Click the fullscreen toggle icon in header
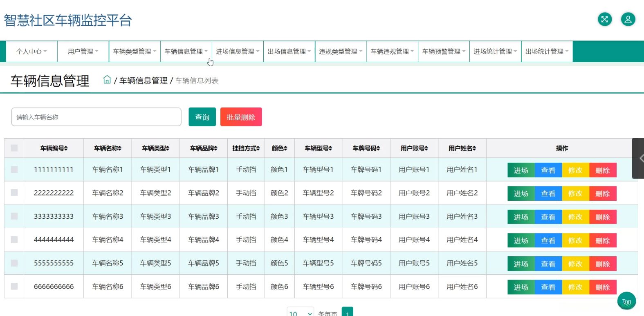 coord(605,19)
